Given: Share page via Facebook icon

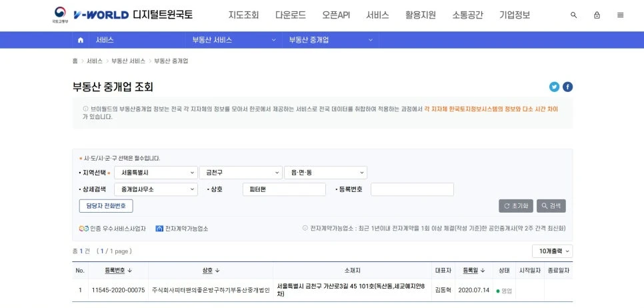Looking at the screenshot, I should tap(567, 87).
